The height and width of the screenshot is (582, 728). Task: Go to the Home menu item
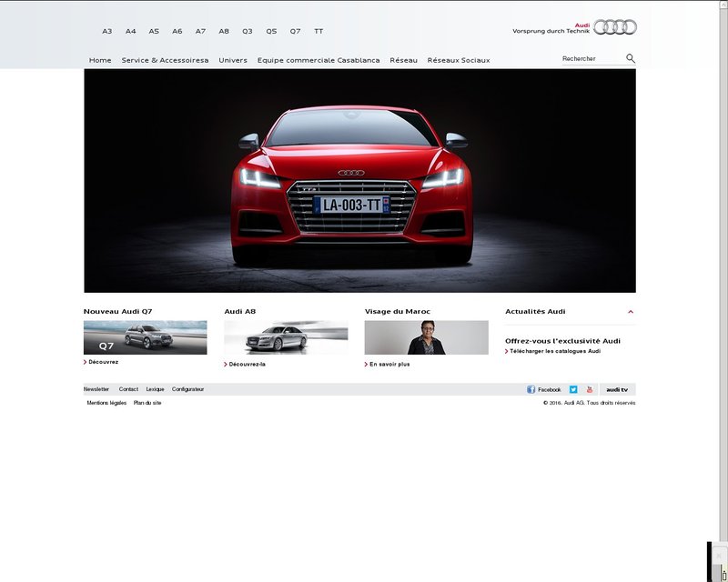pyautogui.click(x=100, y=60)
